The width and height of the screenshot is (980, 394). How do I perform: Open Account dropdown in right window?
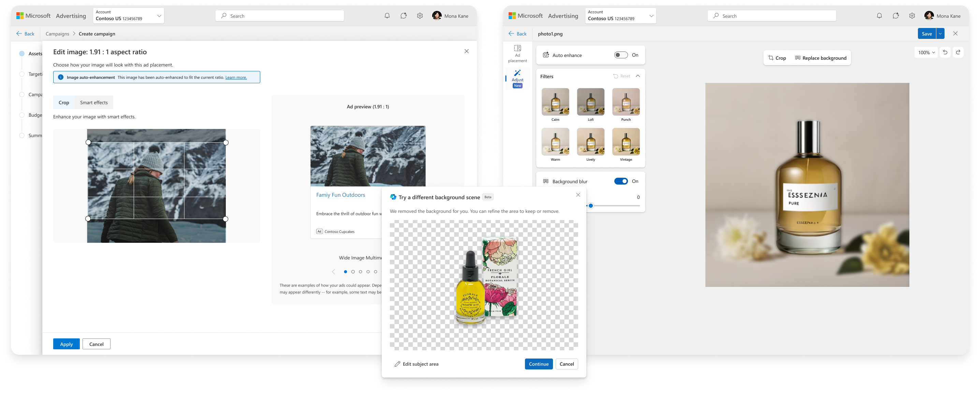[x=620, y=16]
